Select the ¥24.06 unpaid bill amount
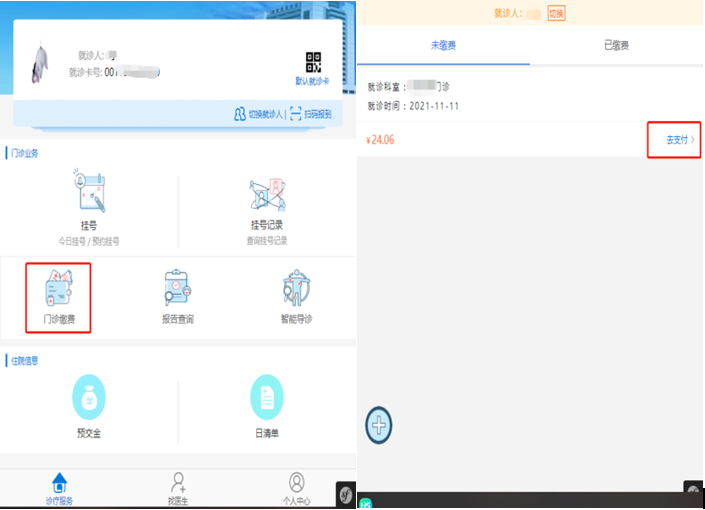The image size is (705, 510). coord(382,140)
